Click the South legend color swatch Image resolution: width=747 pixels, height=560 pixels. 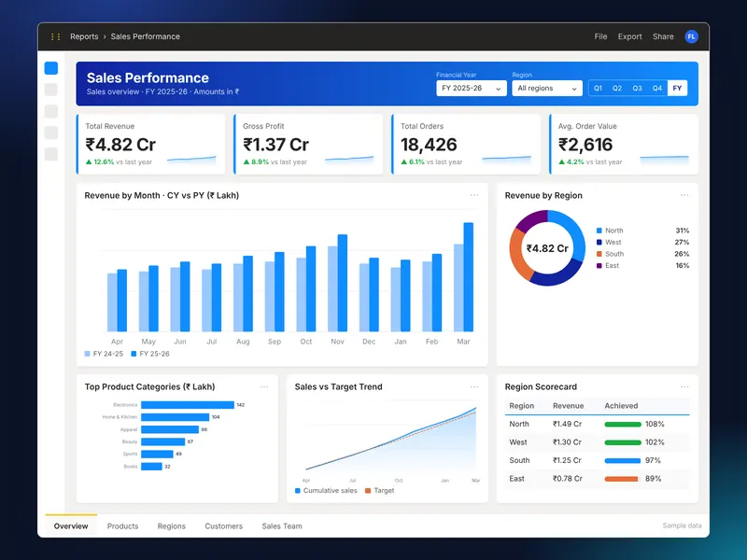599,254
